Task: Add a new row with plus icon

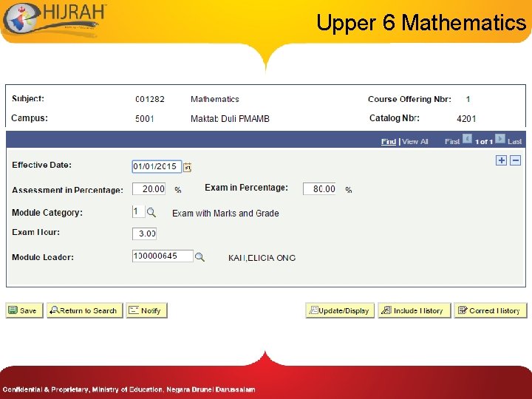Action: click(501, 160)
